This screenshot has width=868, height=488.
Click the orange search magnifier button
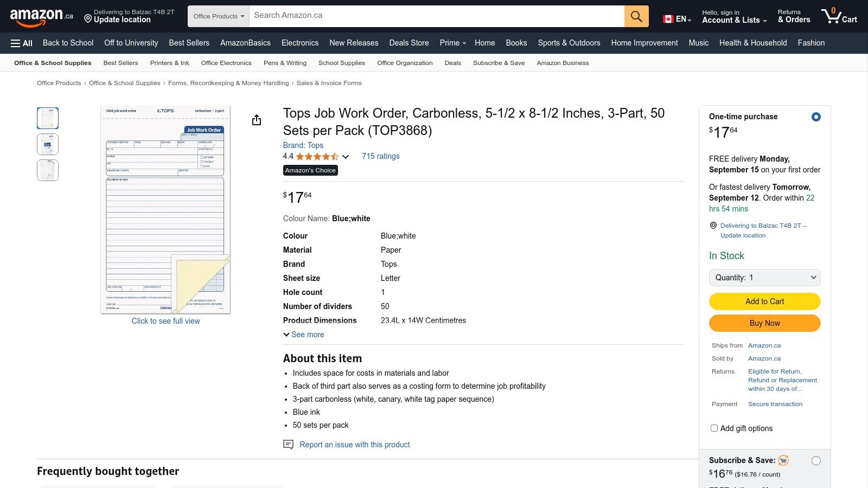click(x=636, y=16)
